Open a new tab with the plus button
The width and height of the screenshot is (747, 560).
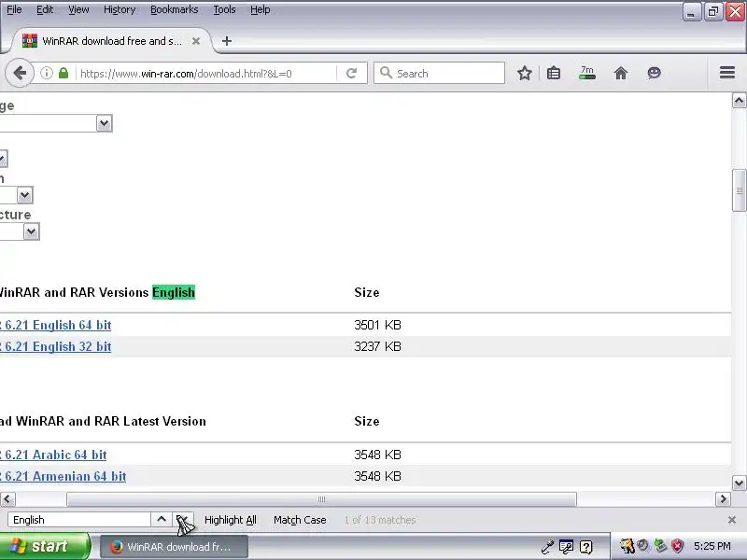point(227,41)
